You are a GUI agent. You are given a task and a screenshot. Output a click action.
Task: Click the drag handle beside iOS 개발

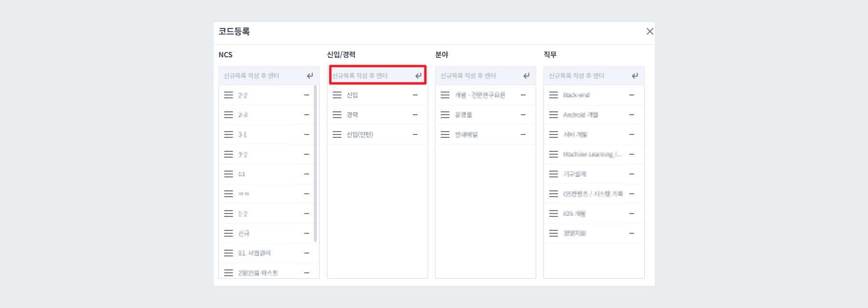[x=554, y=213]
